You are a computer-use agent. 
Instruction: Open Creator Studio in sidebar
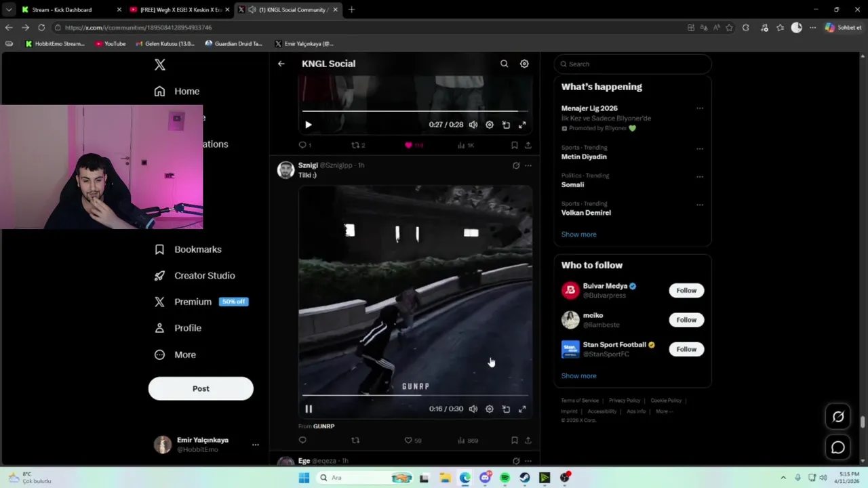pyautogui.click(x=195, y=276)
